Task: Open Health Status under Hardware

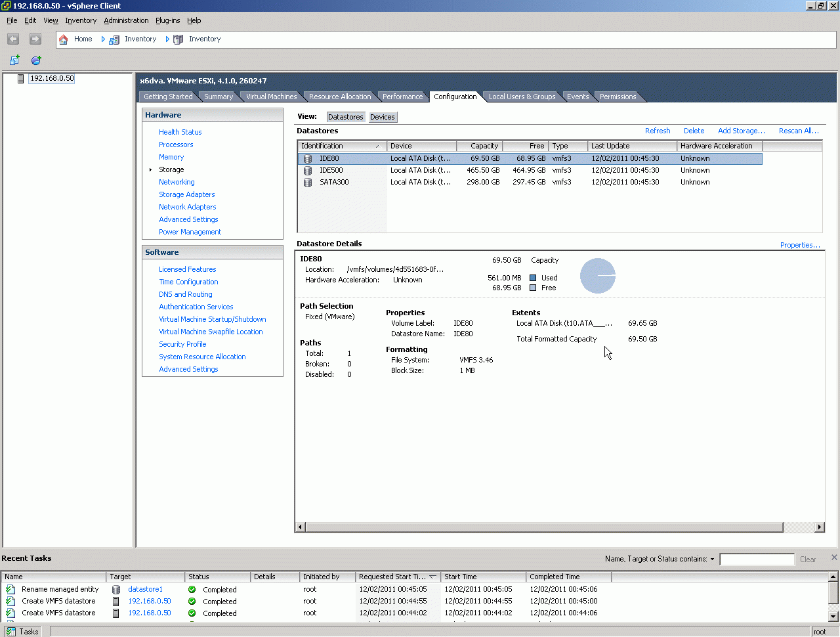Action: pos(180,132)
